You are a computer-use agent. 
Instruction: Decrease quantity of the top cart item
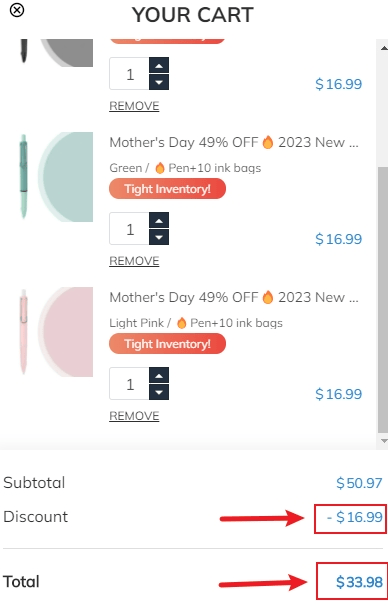(x=159, y=82)
